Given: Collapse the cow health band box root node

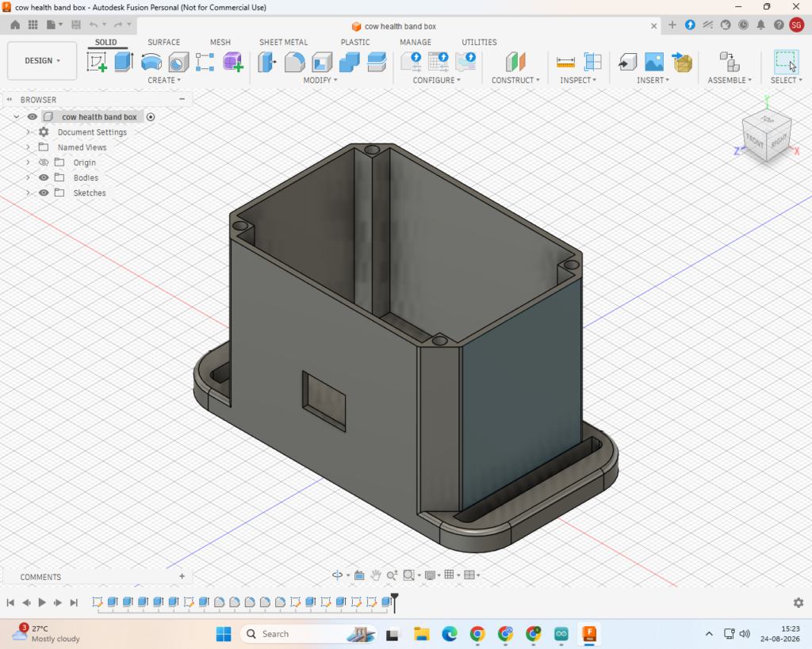Looking at the screenshot, I should pyautogui.click(x=17, y=117).
